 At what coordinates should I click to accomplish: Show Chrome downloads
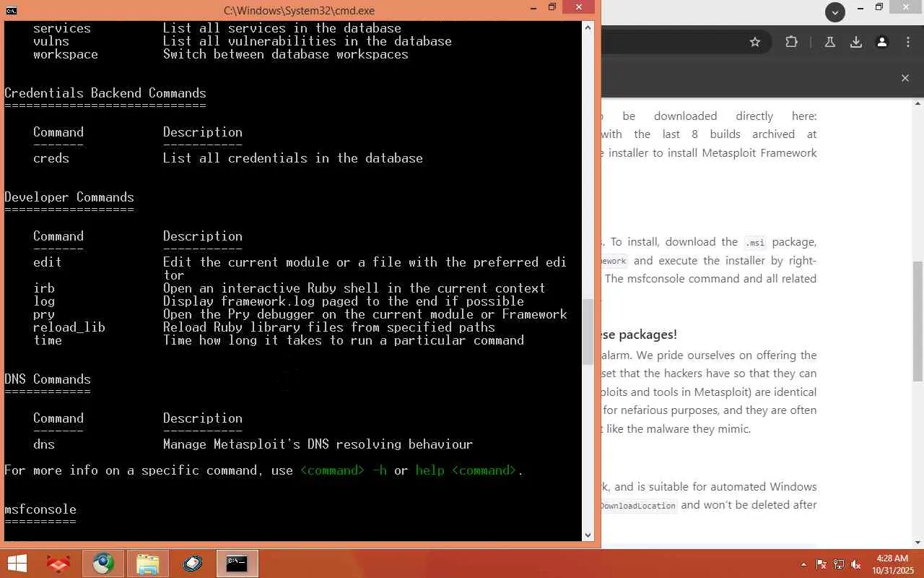click(x=856, y=42)
